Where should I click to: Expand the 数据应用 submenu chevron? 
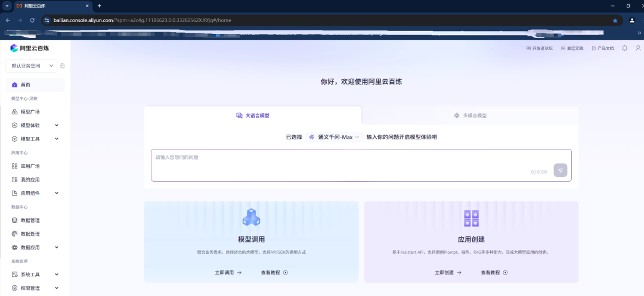57,247
